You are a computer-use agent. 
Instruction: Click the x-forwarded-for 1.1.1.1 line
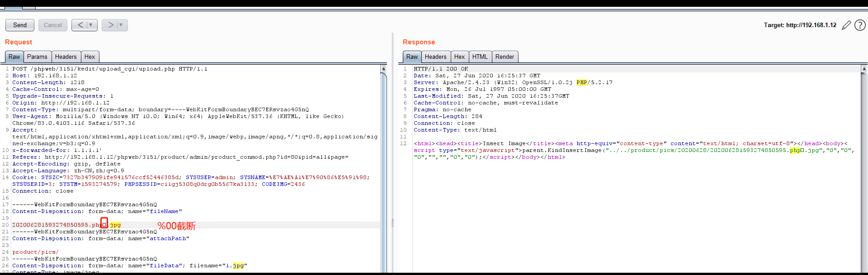point(57,150)
